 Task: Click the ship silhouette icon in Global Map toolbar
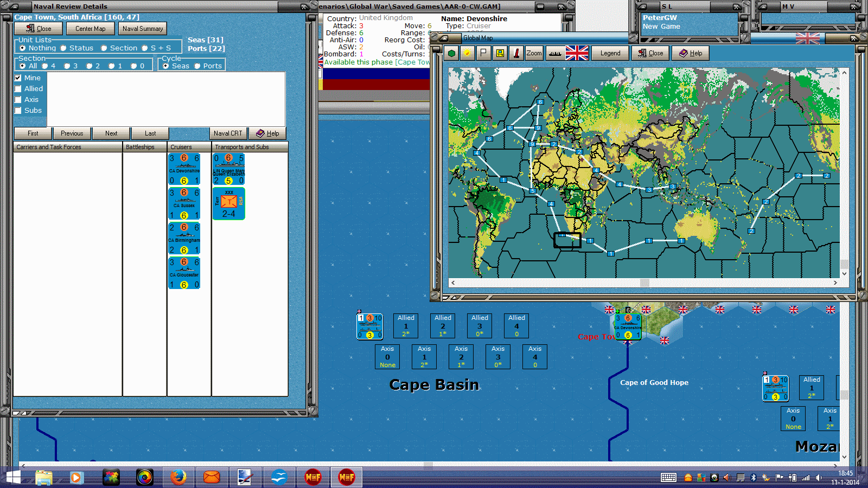click(x=554, y=53)
